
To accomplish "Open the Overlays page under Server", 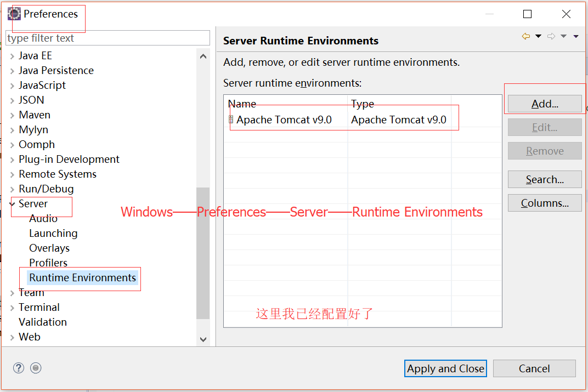I will click(49, 248).
